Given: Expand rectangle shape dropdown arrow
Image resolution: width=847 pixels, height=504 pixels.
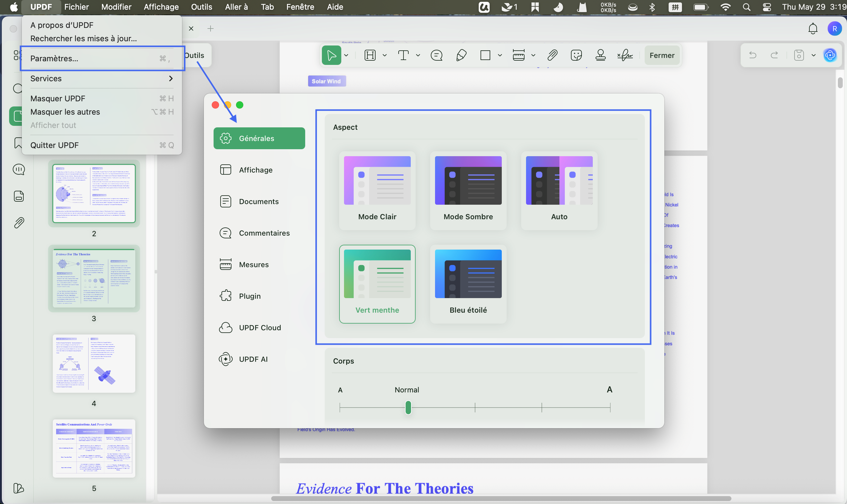Looking at the screenshot, I should pos(500,55).
